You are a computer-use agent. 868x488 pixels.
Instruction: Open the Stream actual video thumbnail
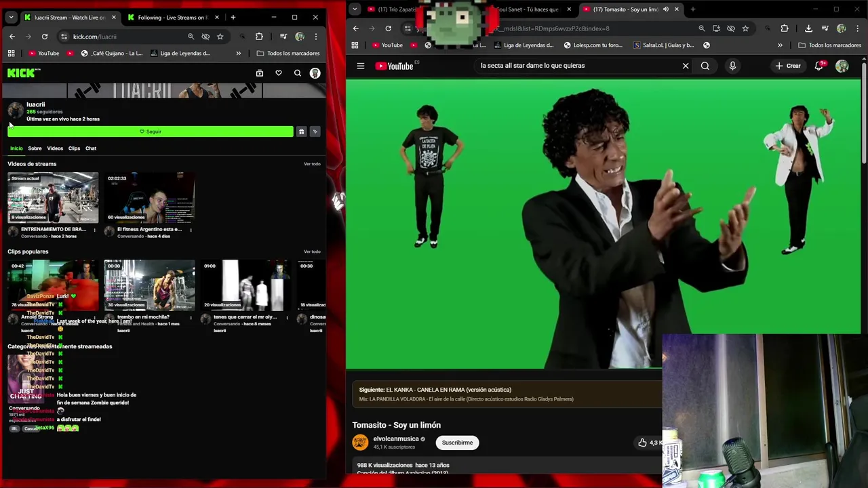click(x=53, y=198)
